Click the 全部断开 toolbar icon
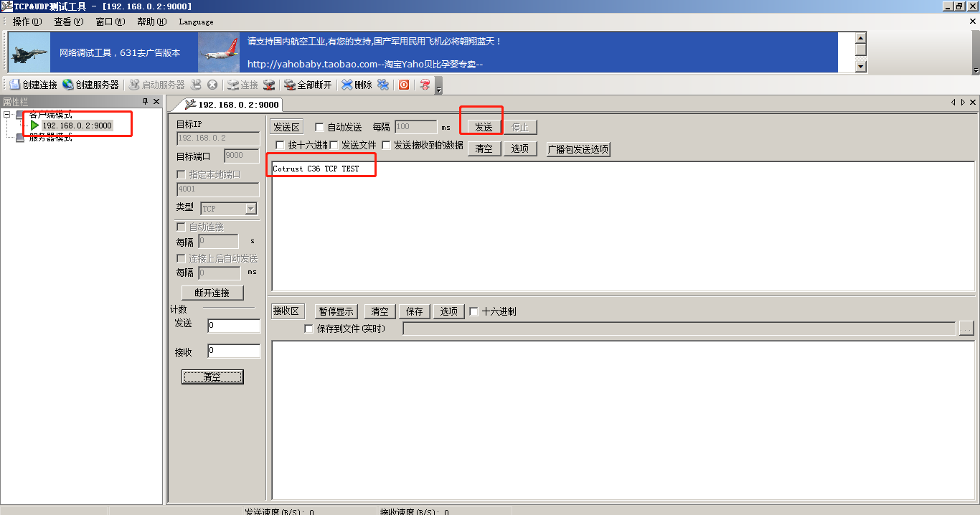The image size is (980, 515). 290,85
